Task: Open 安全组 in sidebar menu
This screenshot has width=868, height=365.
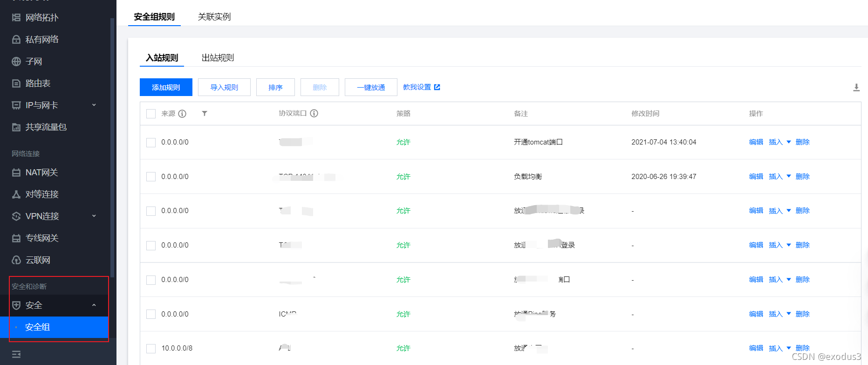Action: coord(54,327)
